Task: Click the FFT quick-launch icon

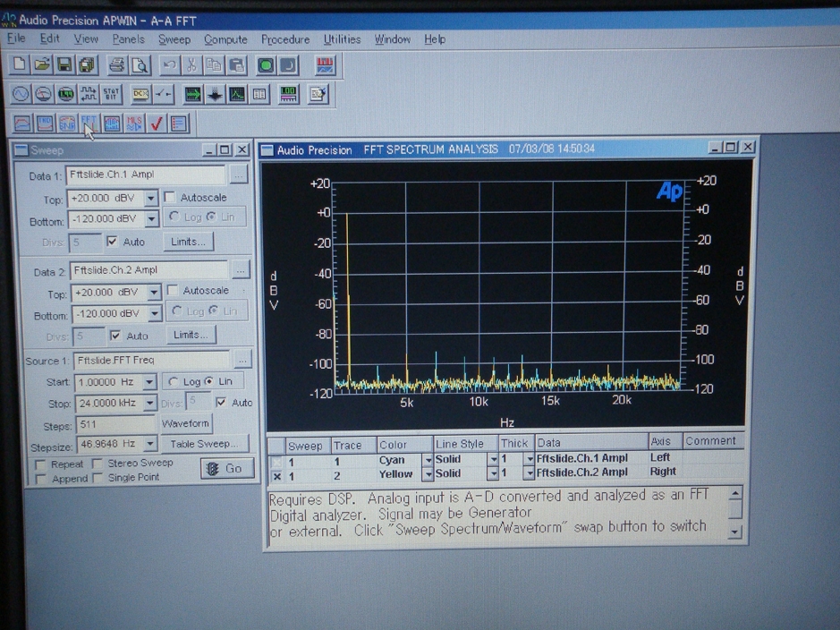Action: 89,123
